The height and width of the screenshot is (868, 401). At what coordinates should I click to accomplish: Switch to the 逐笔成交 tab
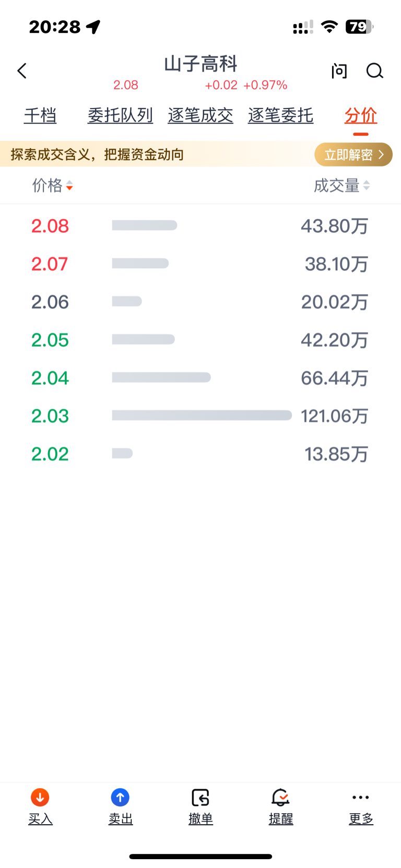click(200, 115)
